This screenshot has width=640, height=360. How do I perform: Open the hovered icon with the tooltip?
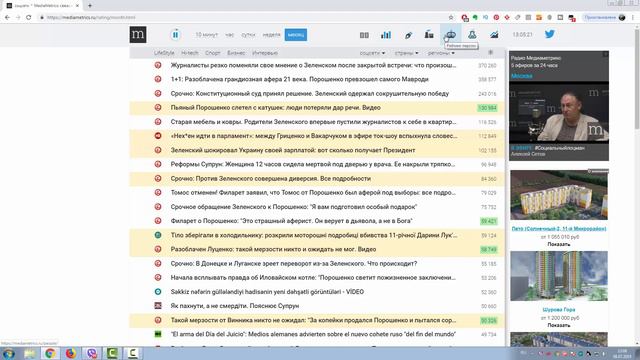[451, 35]
